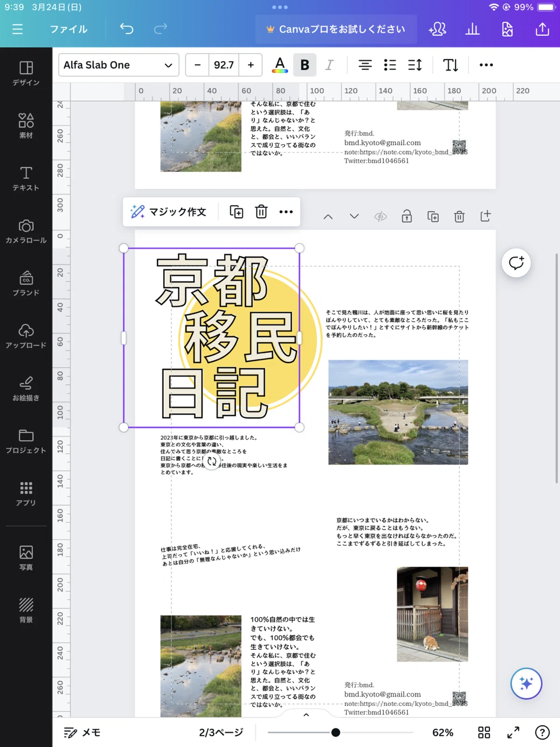Select the 92.7 font size field
560x747 pixels.
coord(224,65)
